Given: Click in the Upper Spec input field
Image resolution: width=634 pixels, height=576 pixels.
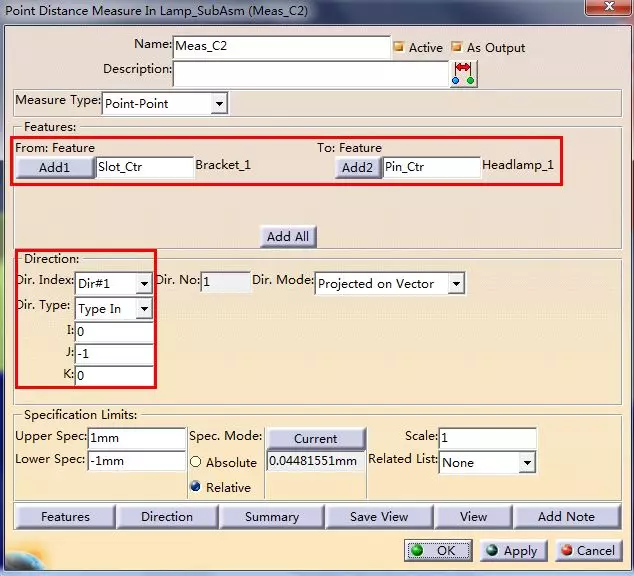Looking at the screenshot, I should (136, 438).
